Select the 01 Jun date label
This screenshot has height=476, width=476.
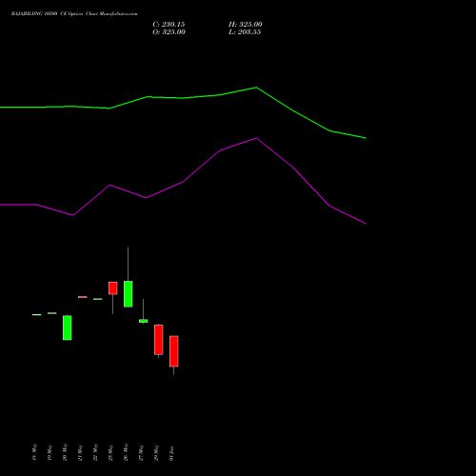[x=171, y=453]
